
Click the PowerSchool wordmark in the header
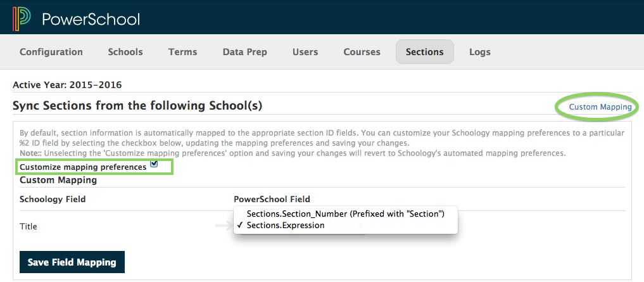tap(91, 19)
